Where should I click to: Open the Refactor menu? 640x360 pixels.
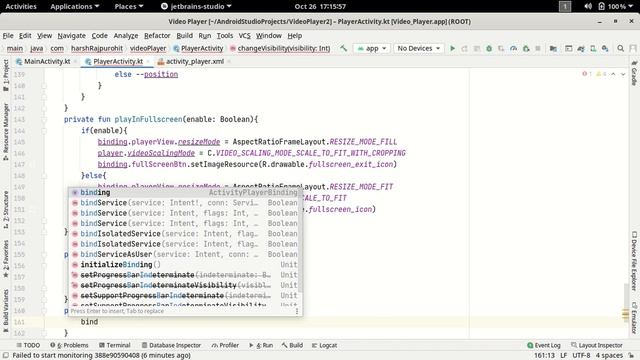(x=157, y=36)
